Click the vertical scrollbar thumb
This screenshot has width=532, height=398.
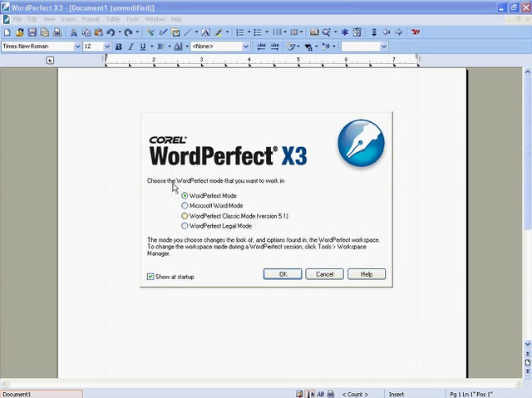coord(527,154)
